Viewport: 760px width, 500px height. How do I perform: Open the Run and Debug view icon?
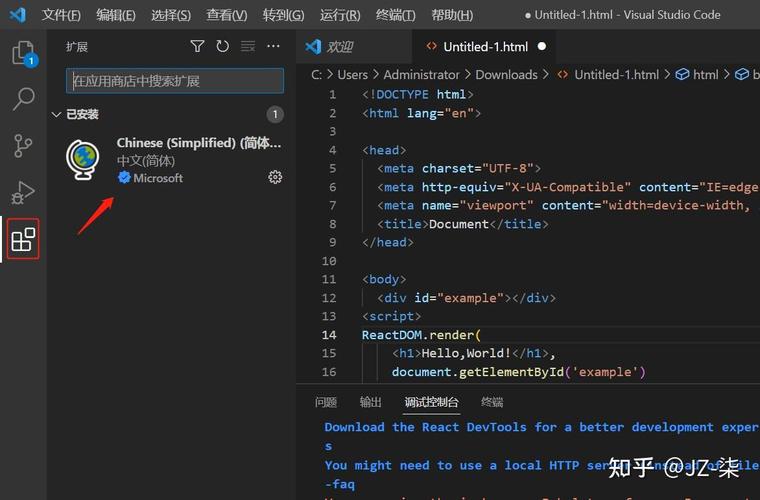(x=23, y=192)
